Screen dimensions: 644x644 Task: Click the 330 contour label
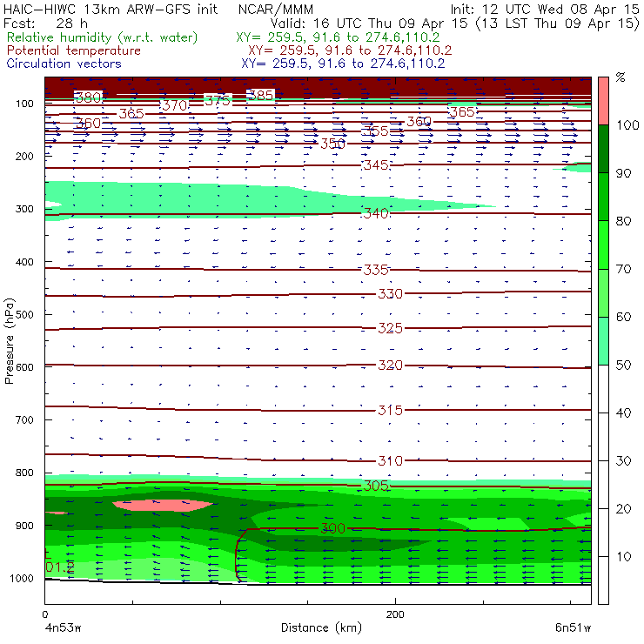coord(390,293)
